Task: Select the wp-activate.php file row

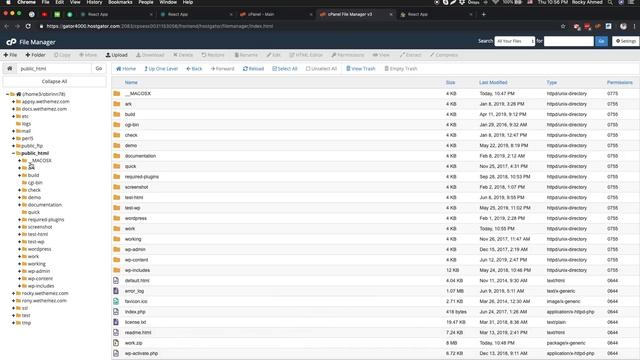Action: (376, 353)
